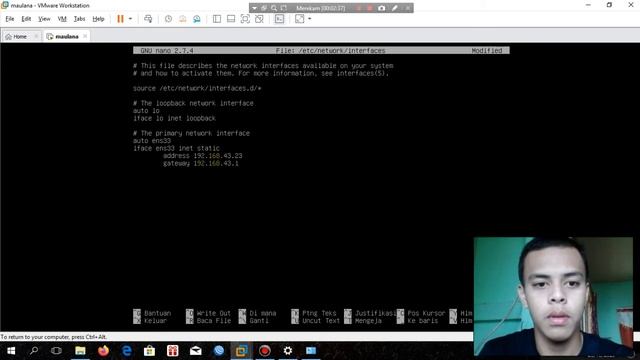Open the VM menu
The height and width of the screenshot is (360, 640).
point(62,19)
